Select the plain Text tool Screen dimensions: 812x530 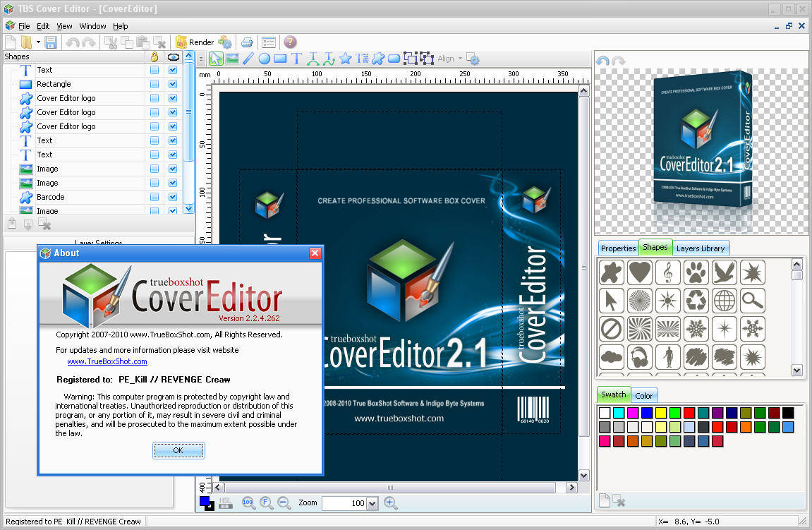(x=296, y=59)
